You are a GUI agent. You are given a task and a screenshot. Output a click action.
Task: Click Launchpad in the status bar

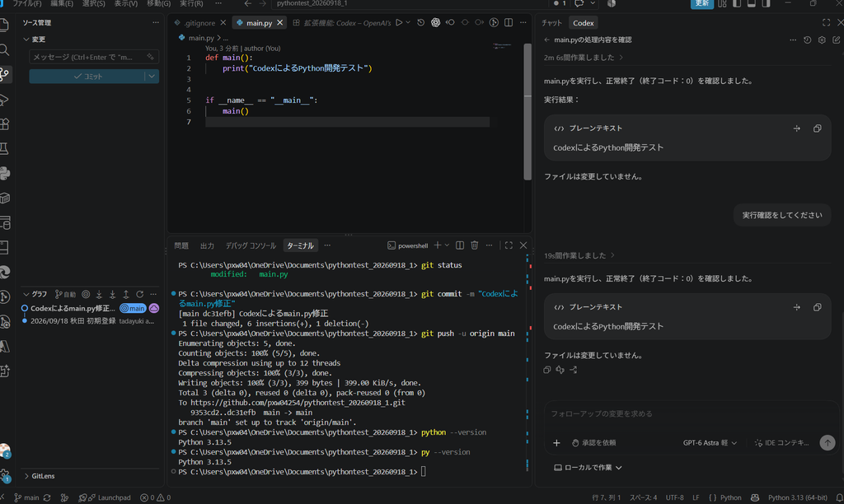tap(105, 497)
